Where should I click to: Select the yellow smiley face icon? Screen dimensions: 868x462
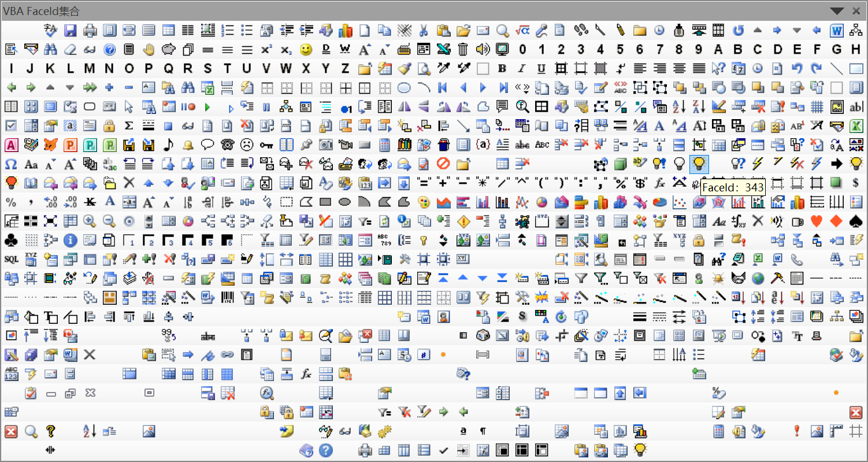pos(305,50)
